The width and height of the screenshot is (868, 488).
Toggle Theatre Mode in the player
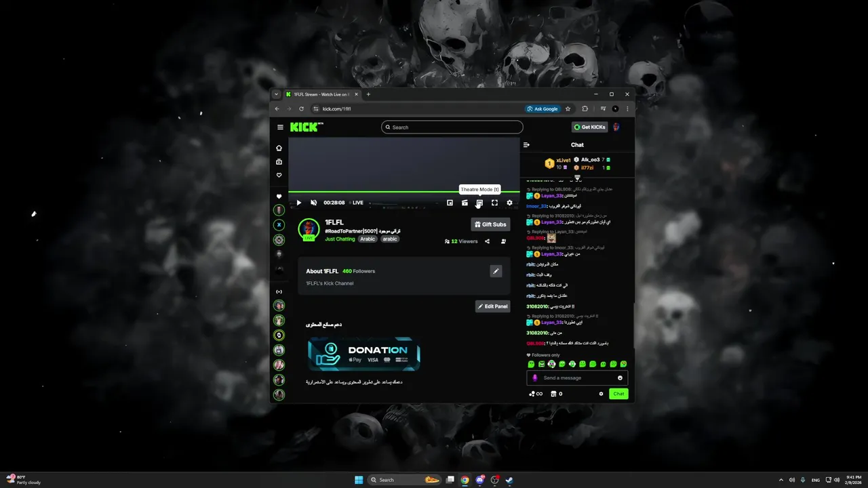(x=479, y=203)
